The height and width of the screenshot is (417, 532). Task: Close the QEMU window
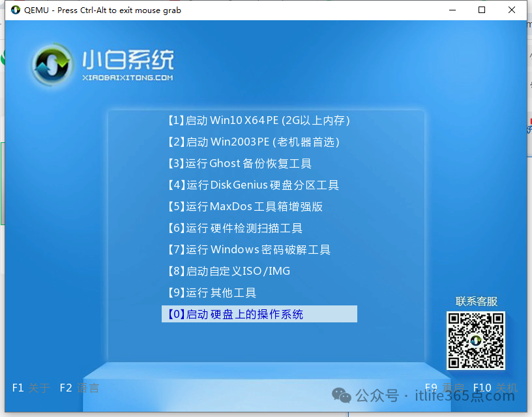(x=512, y=10)
